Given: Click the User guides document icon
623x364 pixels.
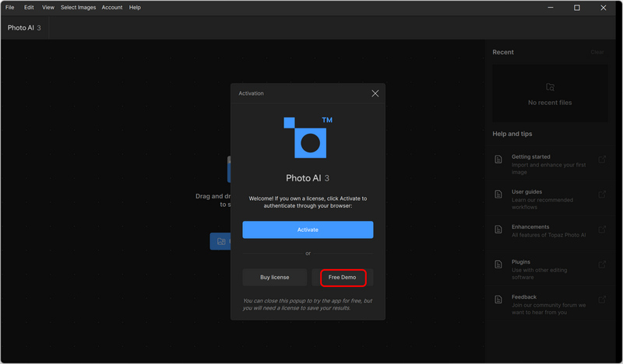Looking at the screenshot, I should click(x=498, y=194).
